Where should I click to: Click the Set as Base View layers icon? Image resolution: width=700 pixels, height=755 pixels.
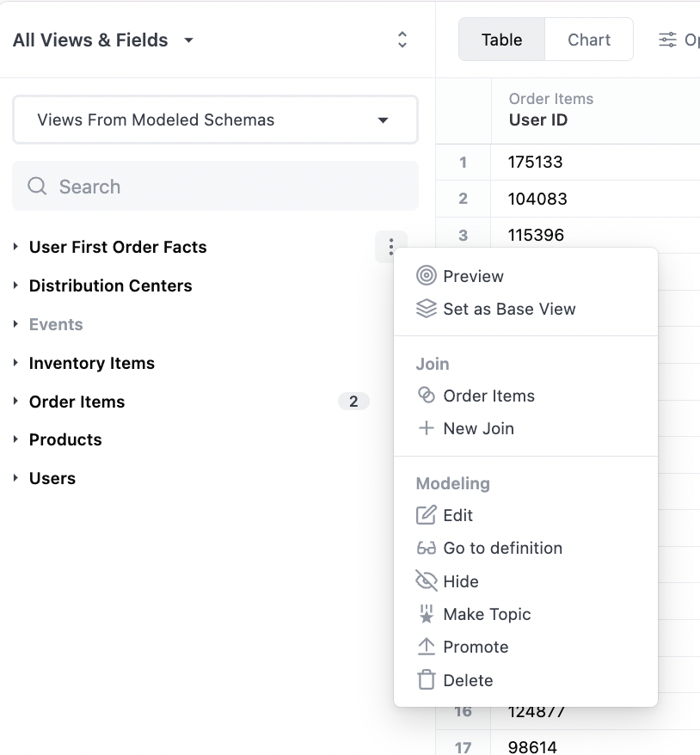click(426, 309)
